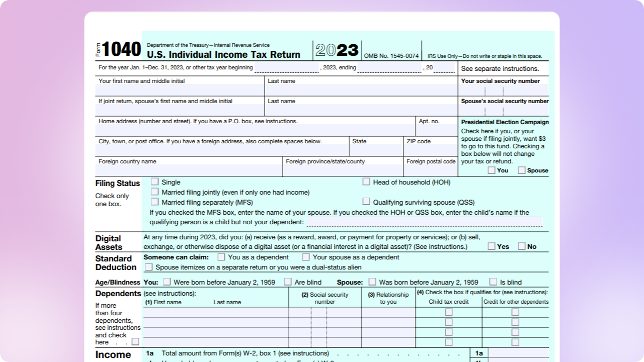
Task: Check Spouse itemizes on separate return box
Action: pos(149,267)
